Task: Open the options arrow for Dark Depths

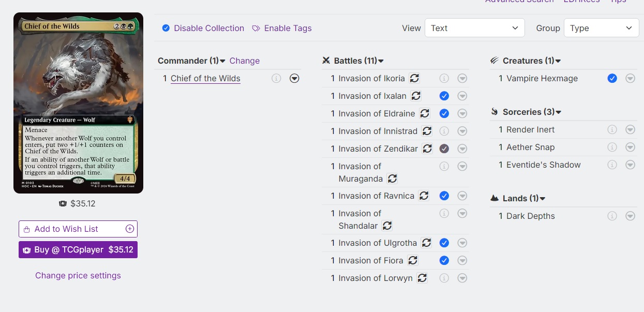Action: tap(630, 216)
